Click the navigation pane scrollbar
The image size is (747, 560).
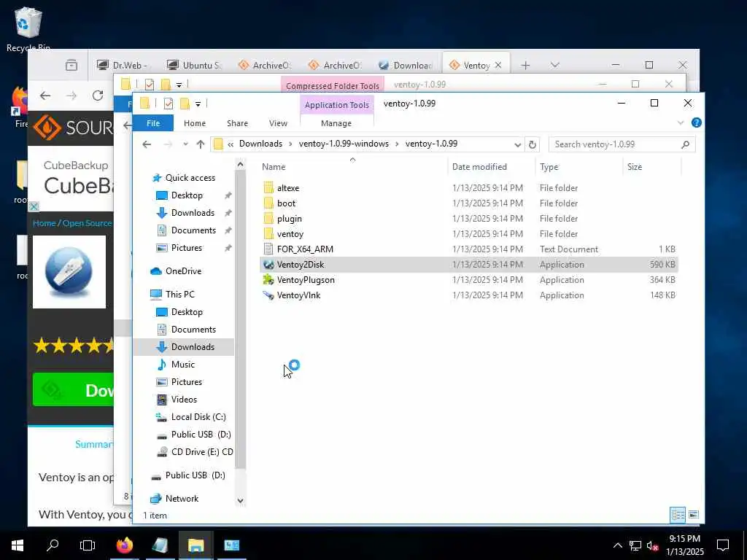tap(240, 320)
